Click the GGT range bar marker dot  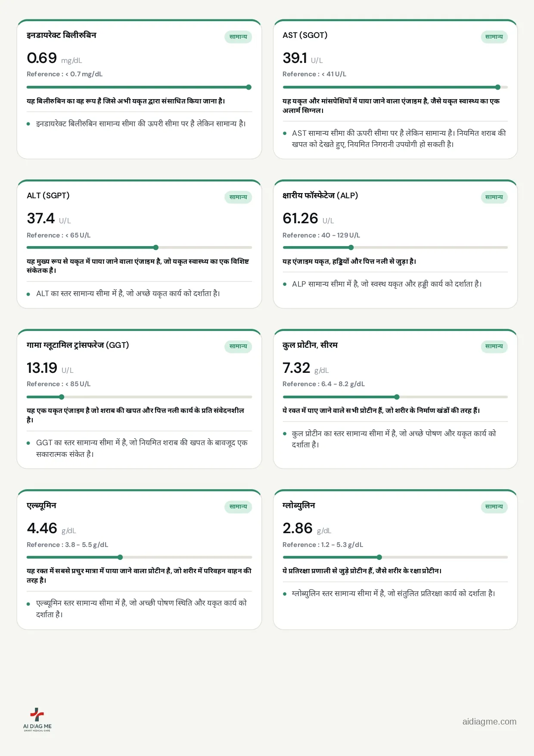coord(62,397)
